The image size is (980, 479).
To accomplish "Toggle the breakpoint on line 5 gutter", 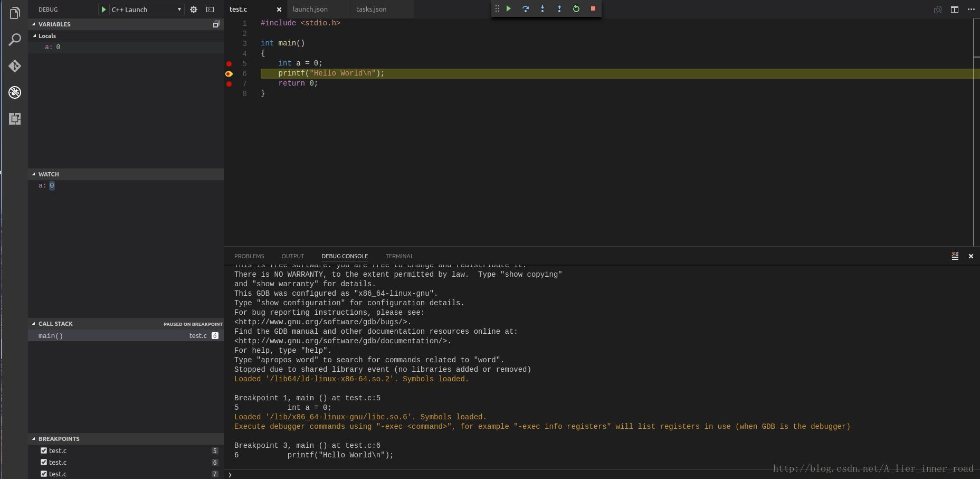I will pyautogui.click(x=229, y=63).
